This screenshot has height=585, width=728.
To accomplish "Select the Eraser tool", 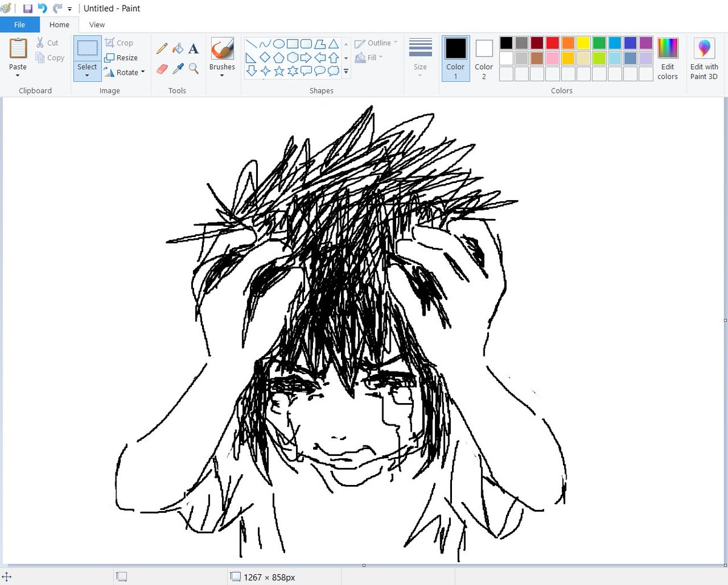I will coord(162,69).
